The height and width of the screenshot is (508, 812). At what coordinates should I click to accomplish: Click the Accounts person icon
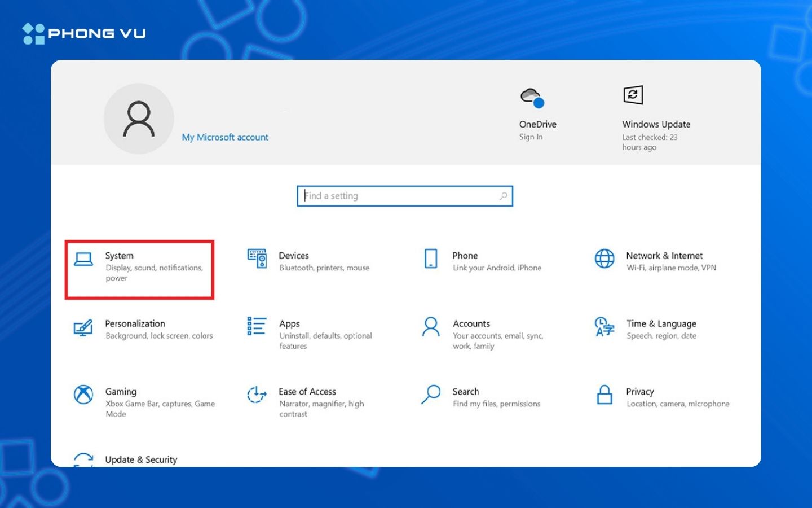(x=431, y=327)
